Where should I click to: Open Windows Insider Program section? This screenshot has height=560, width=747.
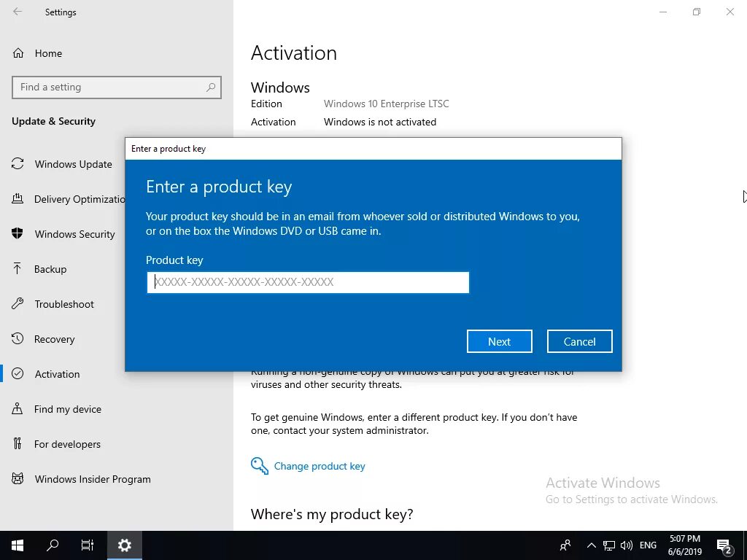(x=93, y=479)
